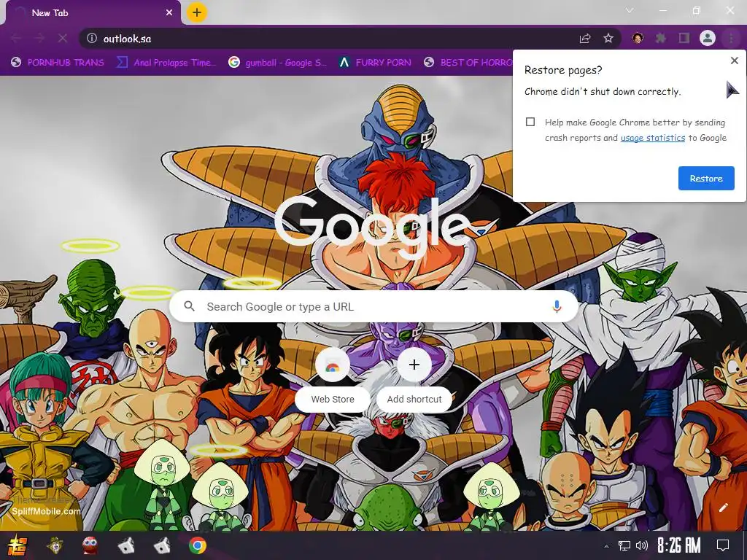Viewport: 747px width, 560px height.
Task: Go forward using the forward arrow
Action: [x=39, y=38]
